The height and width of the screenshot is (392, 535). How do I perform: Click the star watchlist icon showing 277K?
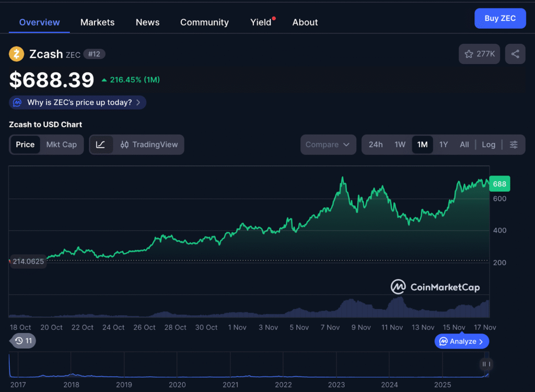[x=479, y=54]
